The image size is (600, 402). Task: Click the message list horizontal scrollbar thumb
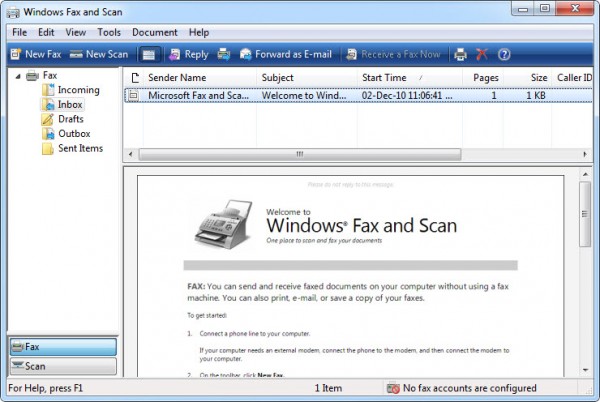coord(300,154)
